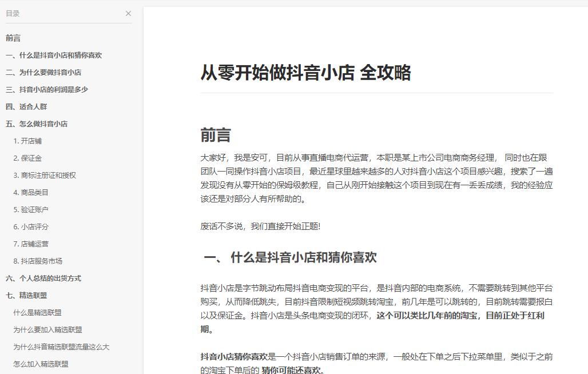Screen dimensions: 588x374
Task: Jump to 前言 in the outline
Action: coord(13,38)
